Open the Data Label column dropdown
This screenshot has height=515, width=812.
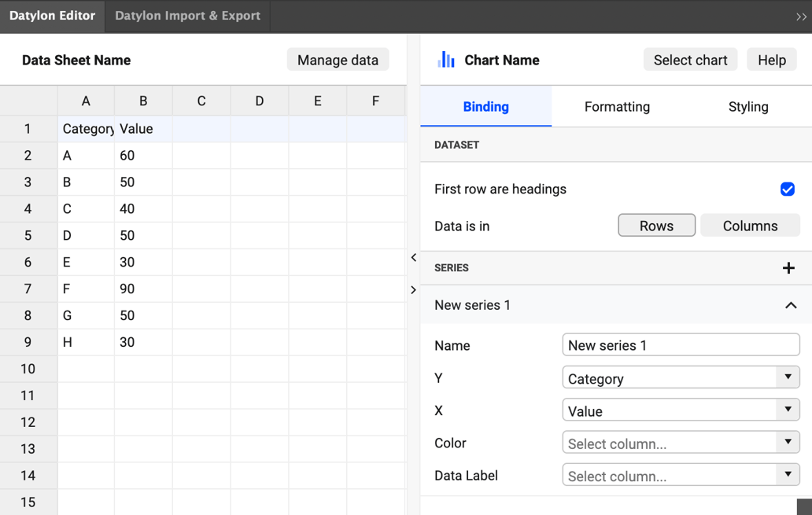(x=680, y=475)
